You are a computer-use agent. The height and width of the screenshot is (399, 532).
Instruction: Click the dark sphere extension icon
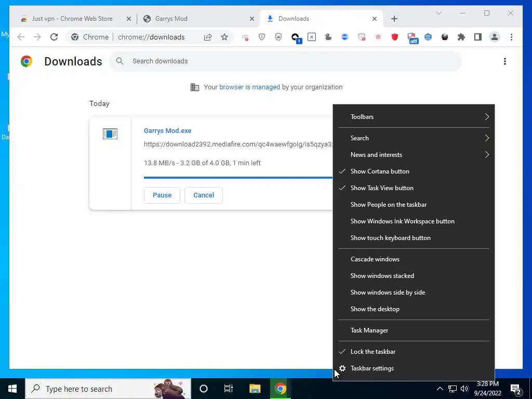445,37
